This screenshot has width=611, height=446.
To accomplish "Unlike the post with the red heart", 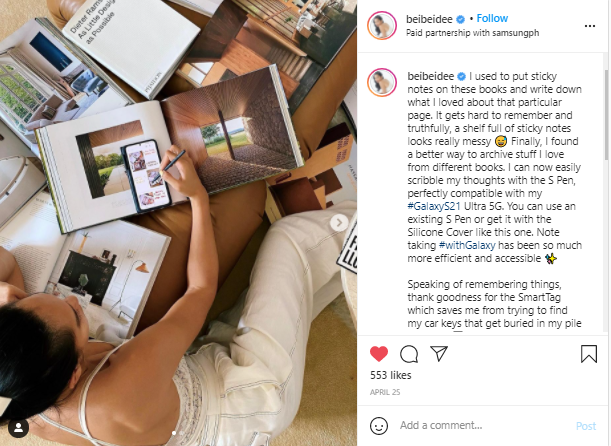I will [x=379, y=354].
